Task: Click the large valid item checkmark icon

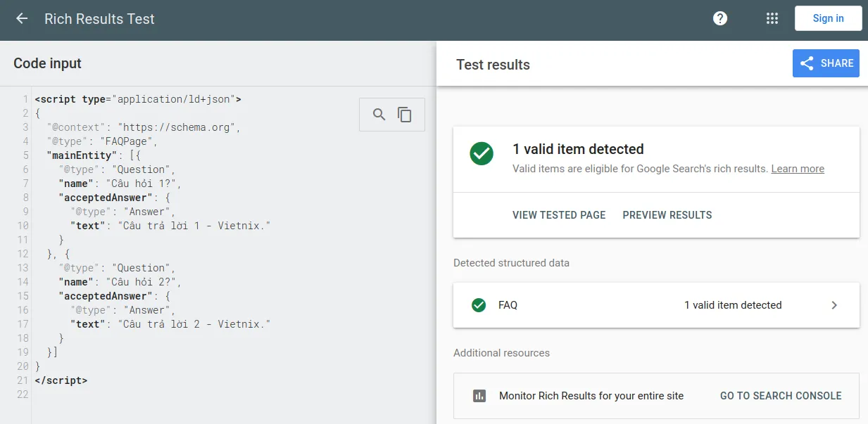Action: point(482,153)
